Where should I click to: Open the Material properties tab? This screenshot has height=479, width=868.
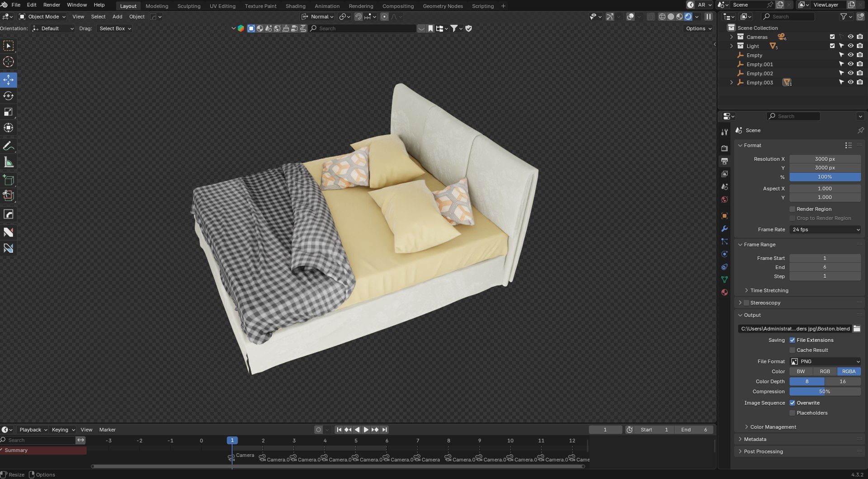click(725, 292)
